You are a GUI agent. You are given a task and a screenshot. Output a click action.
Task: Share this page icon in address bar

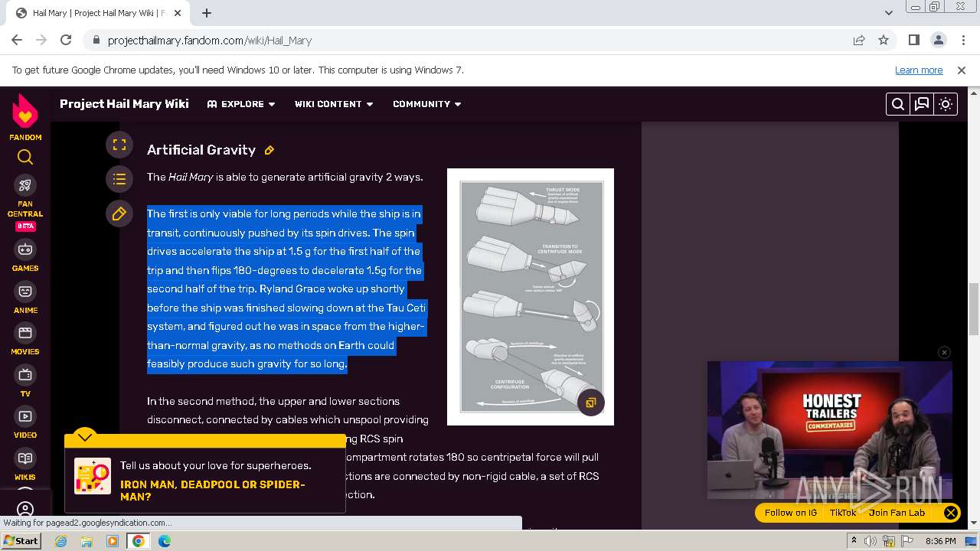pyautogui.click(x=859, y=40)
